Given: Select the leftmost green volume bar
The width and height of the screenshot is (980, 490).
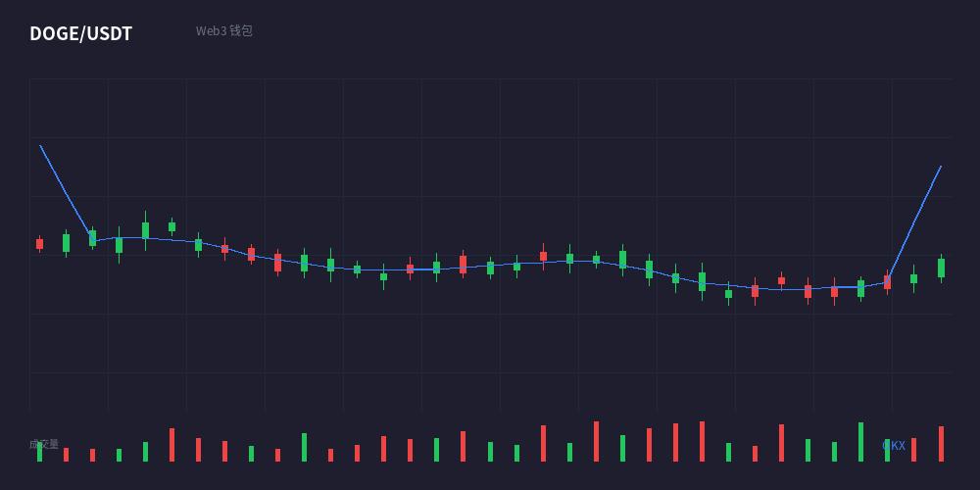Looking at the screenshot, I should (40, 453).
